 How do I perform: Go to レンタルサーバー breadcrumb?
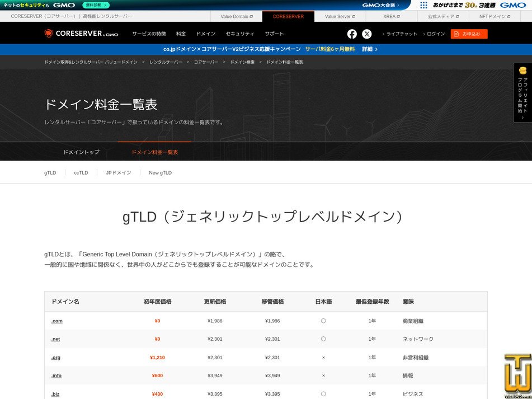[x=166, y=62]
